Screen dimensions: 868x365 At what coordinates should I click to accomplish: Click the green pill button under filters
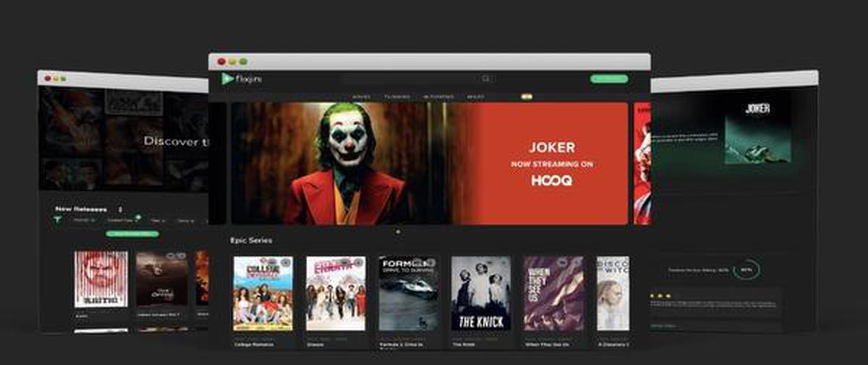(x=132, y=234)
